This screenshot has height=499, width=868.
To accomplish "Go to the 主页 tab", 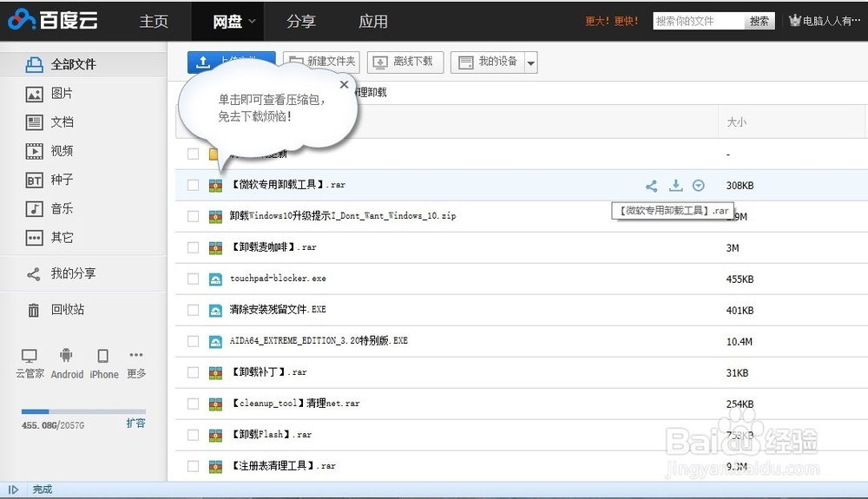I will [154, 21].
